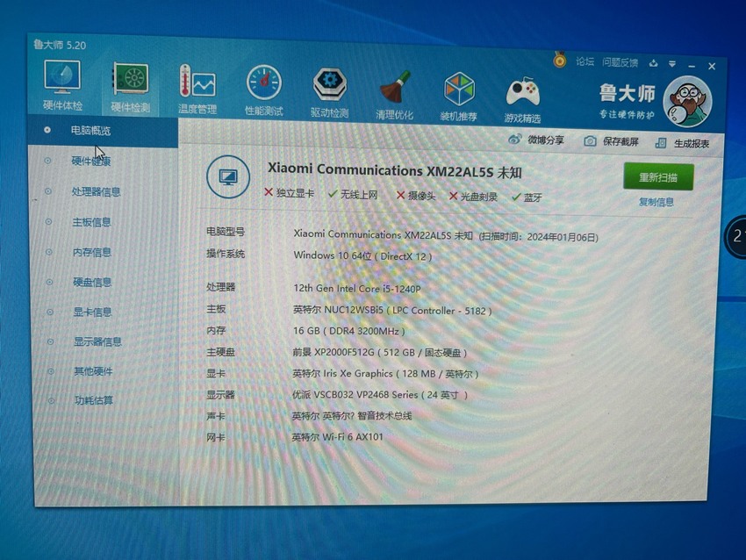This screenshot has width=746, height=560.
Task: Click the 复制信息 copy info link
Action: 656,202
